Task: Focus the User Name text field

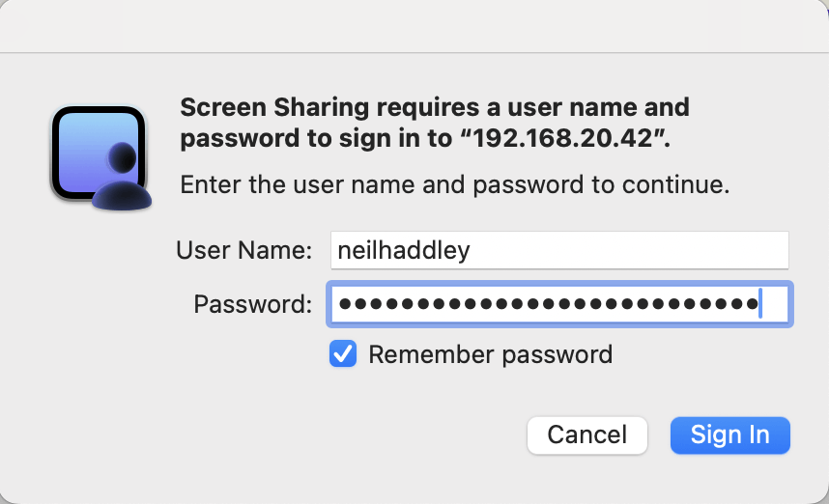Action: [x=559, y=250]
